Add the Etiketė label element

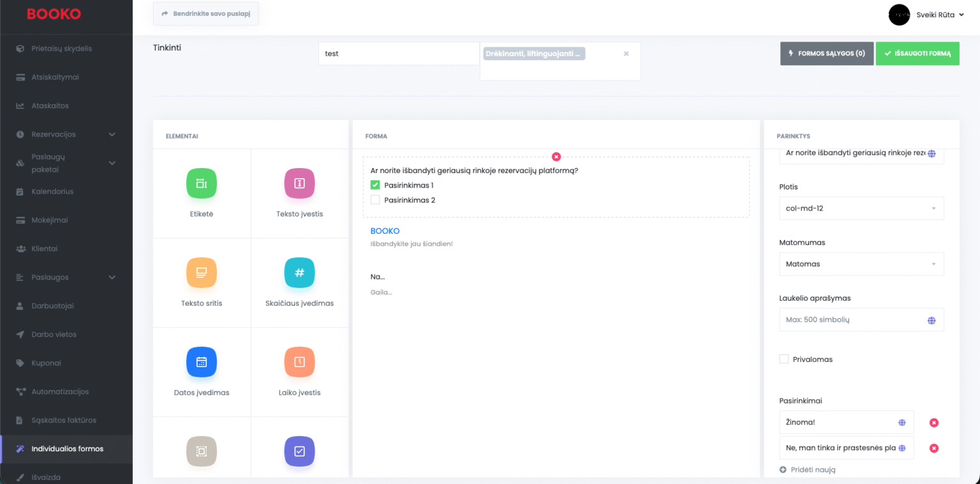(202, 184)
